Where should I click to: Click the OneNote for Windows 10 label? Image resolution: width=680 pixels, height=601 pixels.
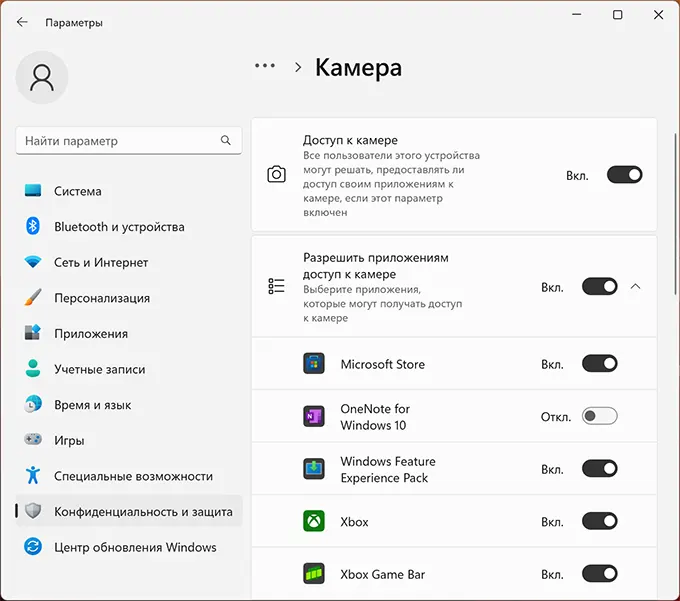(375, 417)
